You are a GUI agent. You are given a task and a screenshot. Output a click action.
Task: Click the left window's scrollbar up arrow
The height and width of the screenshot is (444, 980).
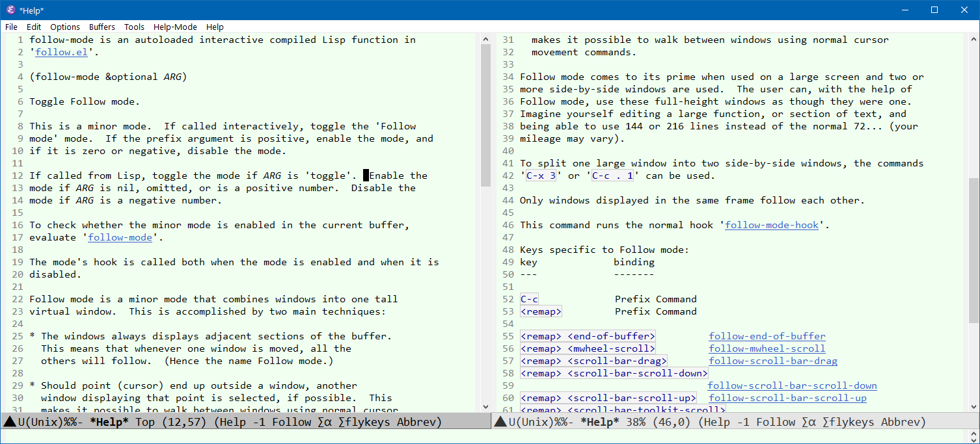[485, 39]
